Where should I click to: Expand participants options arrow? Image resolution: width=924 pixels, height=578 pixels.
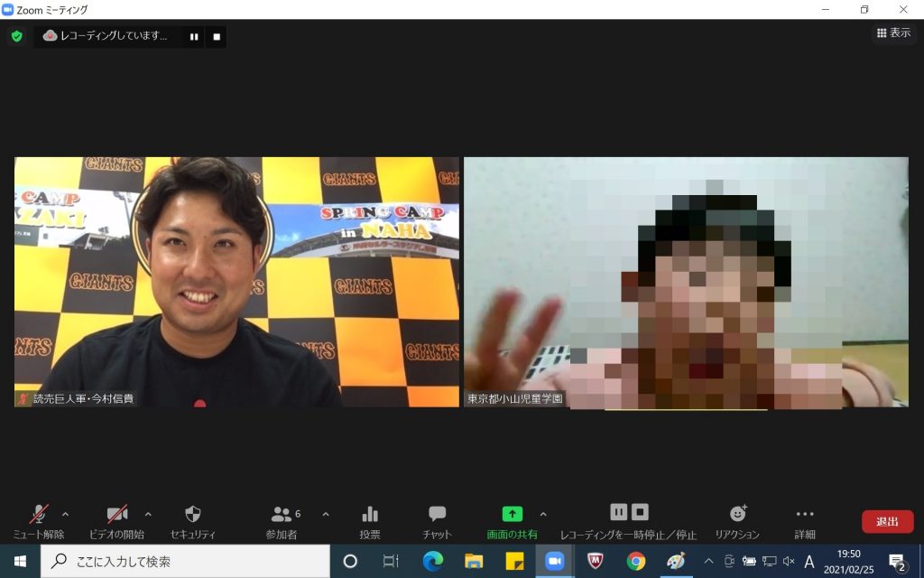click(325, 514)
